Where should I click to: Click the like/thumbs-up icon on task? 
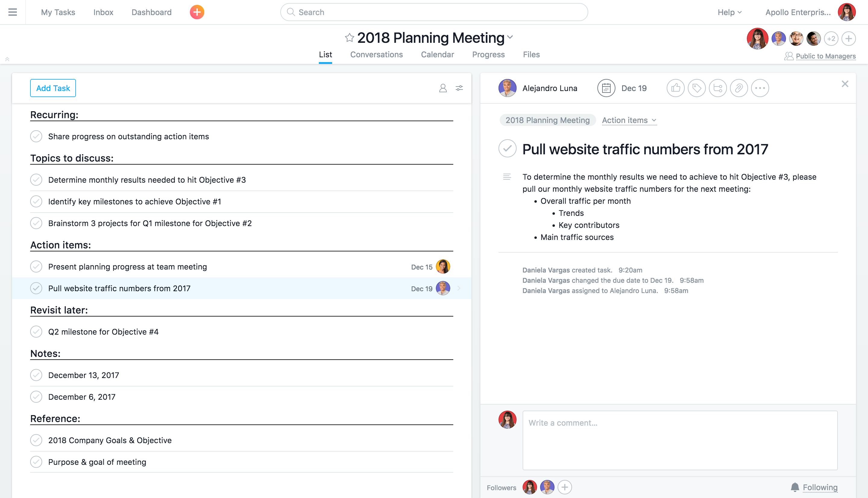[x=676, y=88]
